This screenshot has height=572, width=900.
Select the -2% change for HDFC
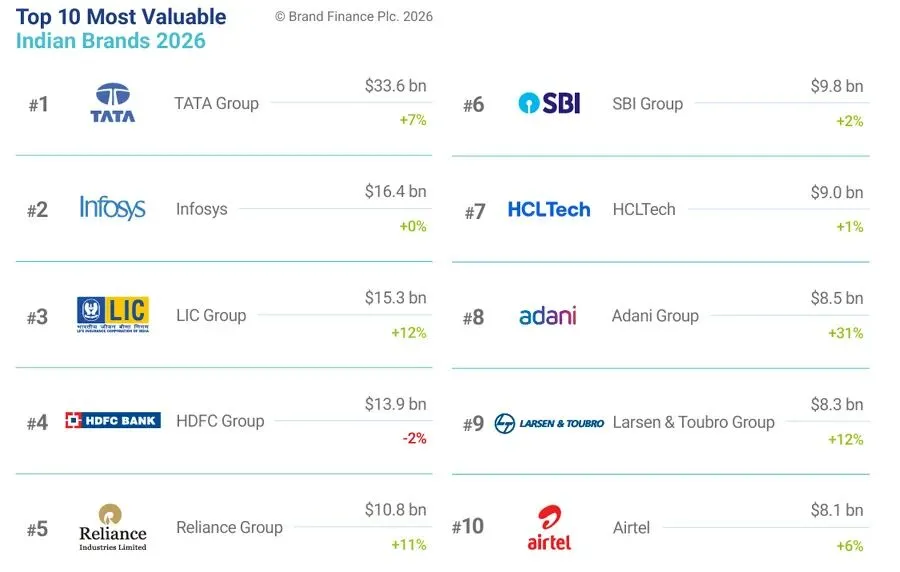(x=414, y=438)
